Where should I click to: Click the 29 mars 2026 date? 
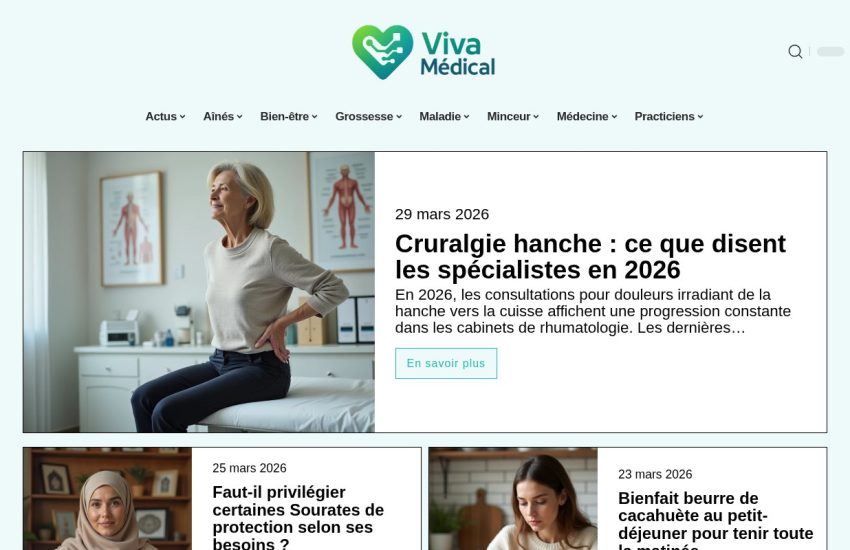[442, 214]
